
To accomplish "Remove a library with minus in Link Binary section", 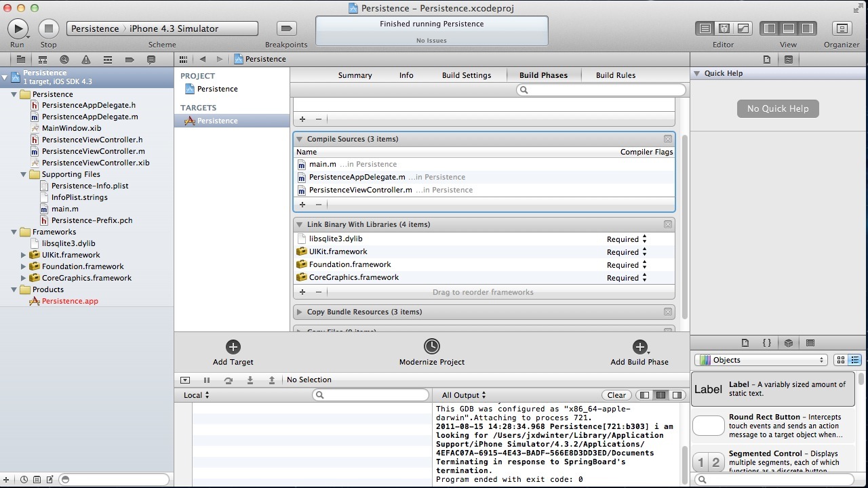I will pyautogui.click(x=319, y=292).
